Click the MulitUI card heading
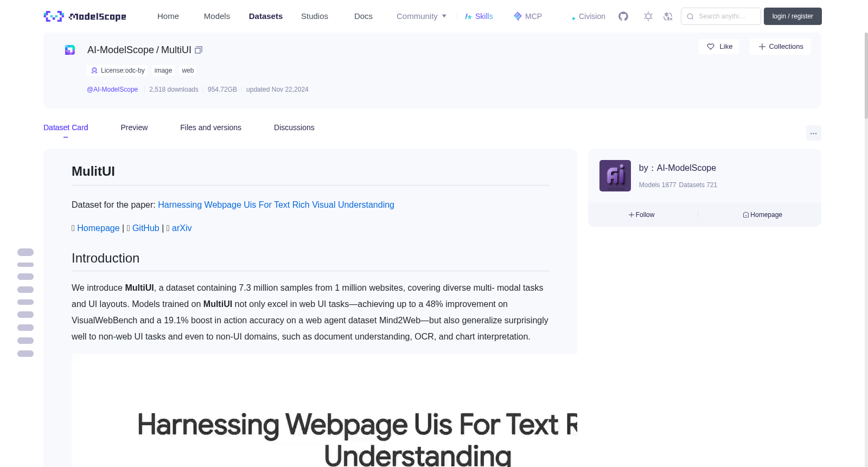Screen dimensions: 868x467 click(93, 171)
